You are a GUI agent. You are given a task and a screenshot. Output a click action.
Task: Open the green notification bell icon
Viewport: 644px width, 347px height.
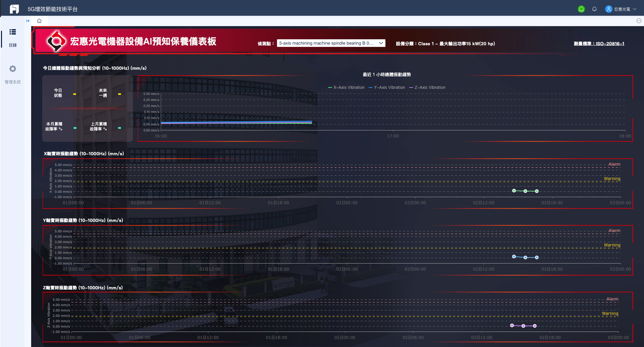[x=581, y=9]
